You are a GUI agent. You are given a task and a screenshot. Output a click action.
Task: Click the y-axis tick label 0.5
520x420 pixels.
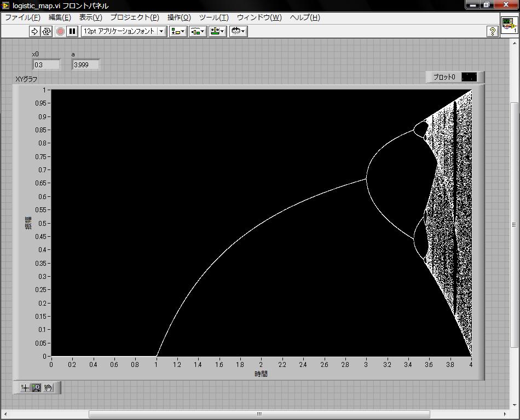point(42,223)
